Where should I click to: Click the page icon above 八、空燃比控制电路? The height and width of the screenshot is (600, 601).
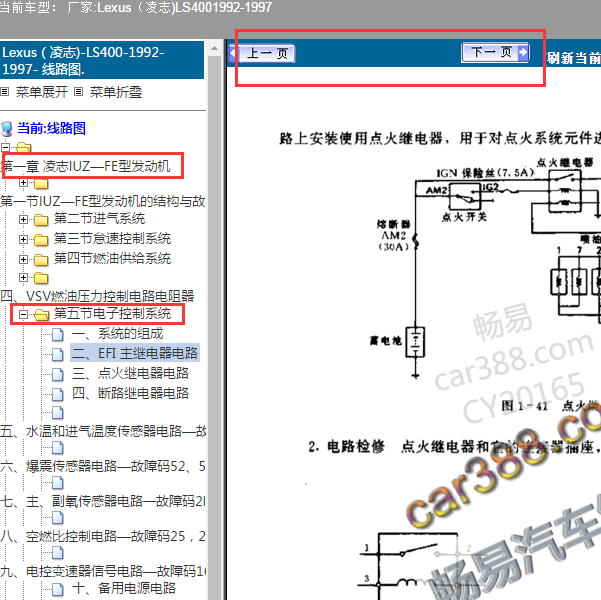pyautogui.click(x=57, y=518)
